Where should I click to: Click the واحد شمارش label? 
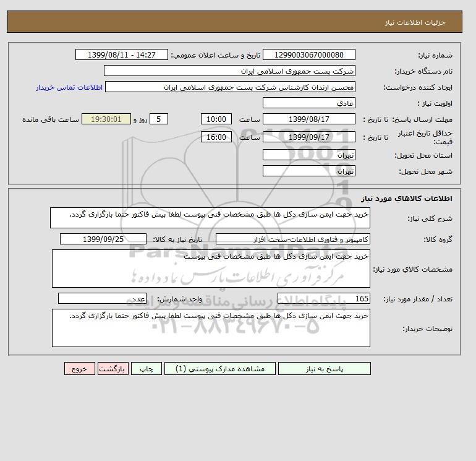(x=180, y=299)
